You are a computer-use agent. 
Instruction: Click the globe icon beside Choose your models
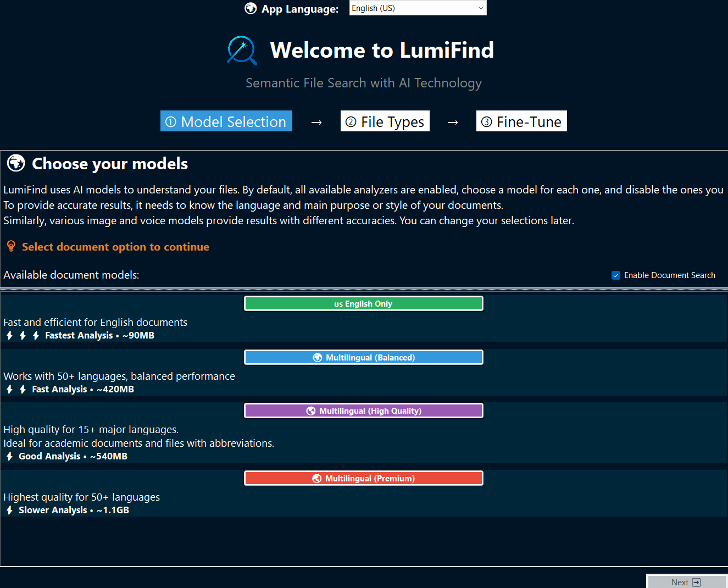(x=16, y=163)
